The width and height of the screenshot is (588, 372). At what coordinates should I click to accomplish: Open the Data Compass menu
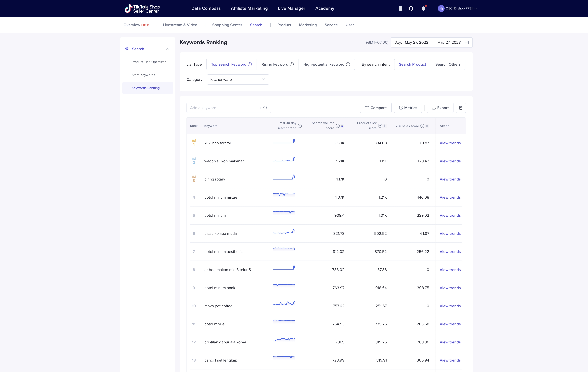(x=206, y=8)
